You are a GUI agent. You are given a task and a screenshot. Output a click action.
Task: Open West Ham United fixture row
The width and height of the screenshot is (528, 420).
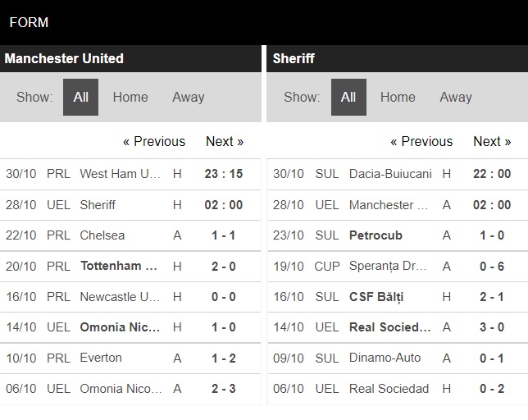(130, 174)
